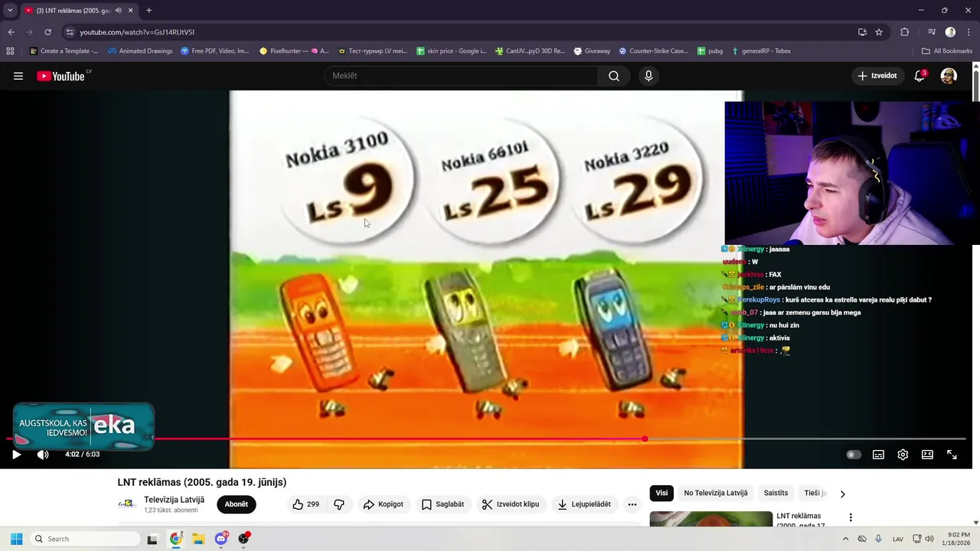980x551 pixels.
Task: Select the Saistīts filter chip
Action: coord(776,494)
